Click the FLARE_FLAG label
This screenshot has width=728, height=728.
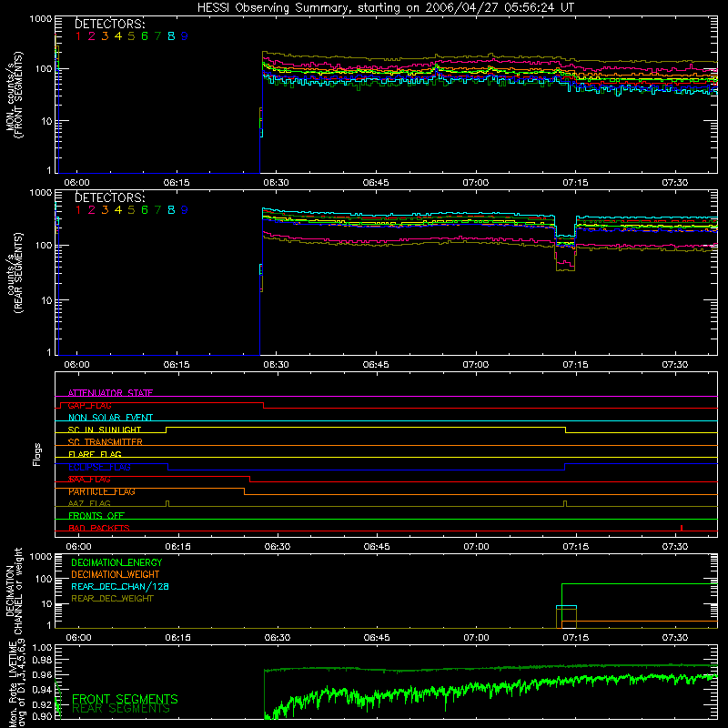95,454
